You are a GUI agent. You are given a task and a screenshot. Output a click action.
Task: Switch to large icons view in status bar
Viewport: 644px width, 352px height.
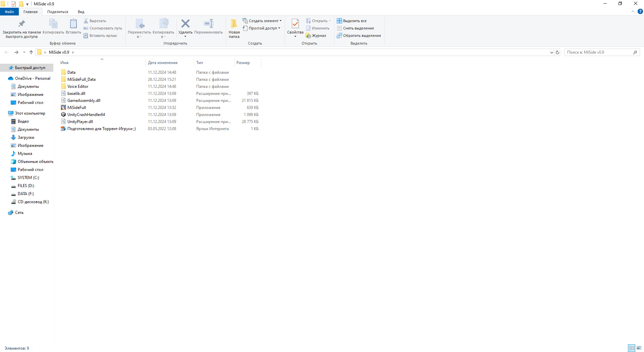point(639,348)
